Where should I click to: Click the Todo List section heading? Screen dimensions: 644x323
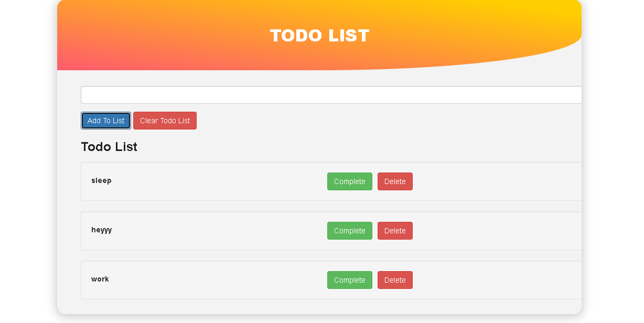[109, 147]
